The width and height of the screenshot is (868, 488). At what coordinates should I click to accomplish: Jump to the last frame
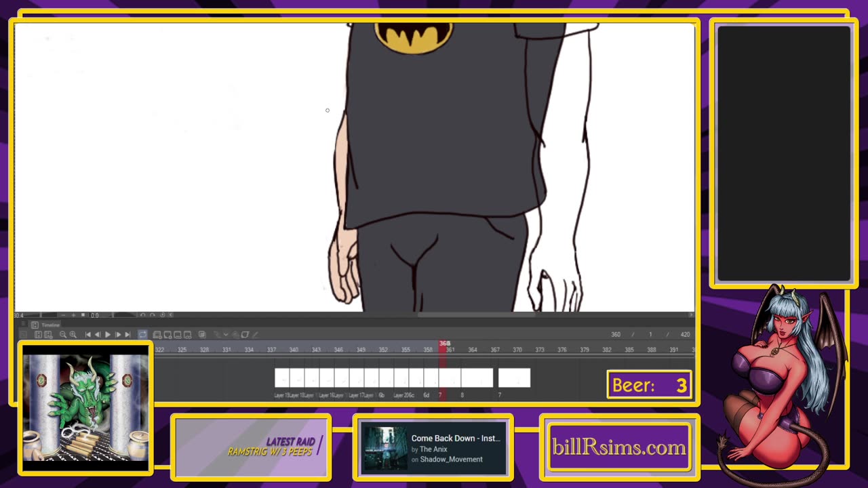point(127,334)
